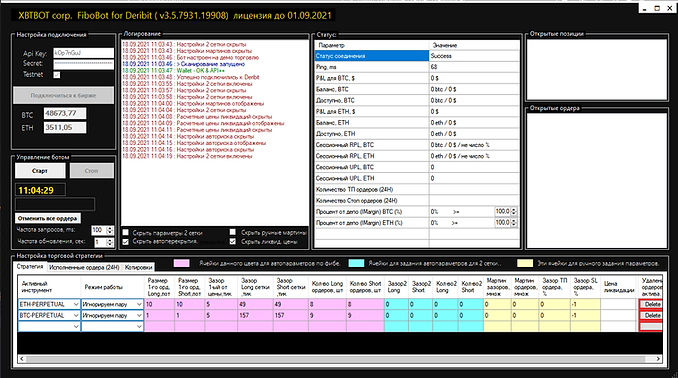Click 'Цена ликвидации' column header
678x378 pixels.
[x=619, y=287]
